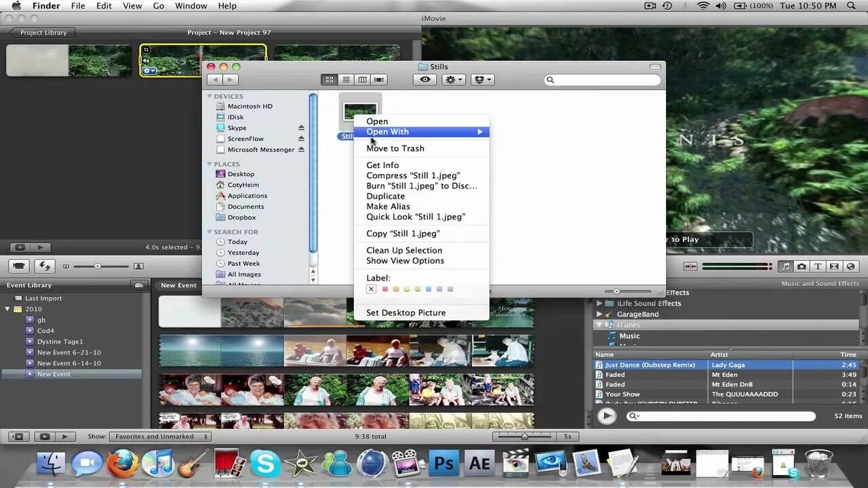Click the clip's gear action badge in project
Screen dimensions: 868x488
tap(149, 70)
